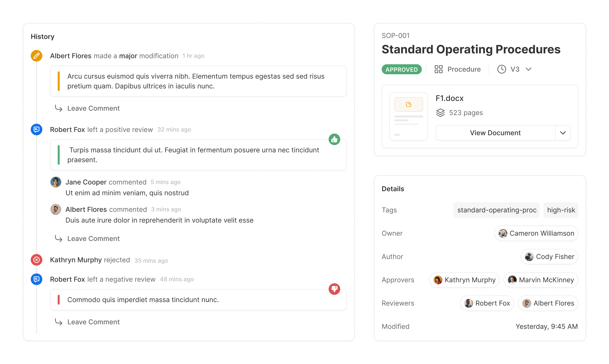This screenshot has width=609, height=364.
Task: Click the layers icon next to 523 pages
Action: [440, 113]
